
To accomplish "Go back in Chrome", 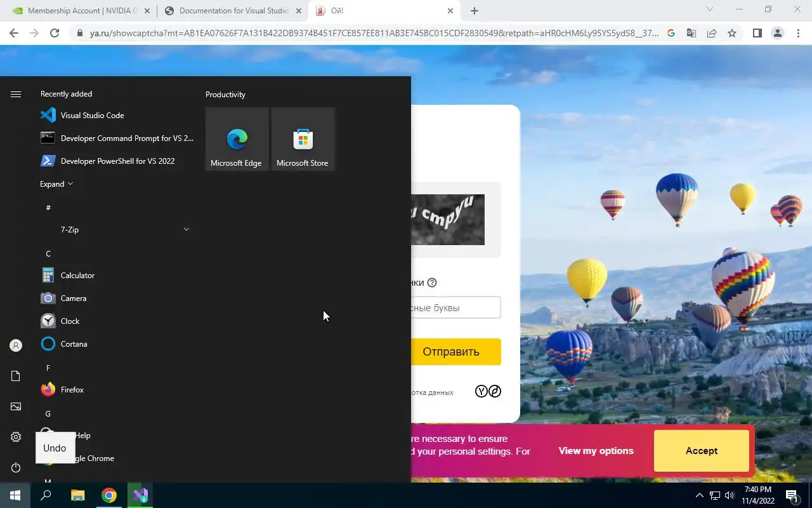I will tap(14, 33).
